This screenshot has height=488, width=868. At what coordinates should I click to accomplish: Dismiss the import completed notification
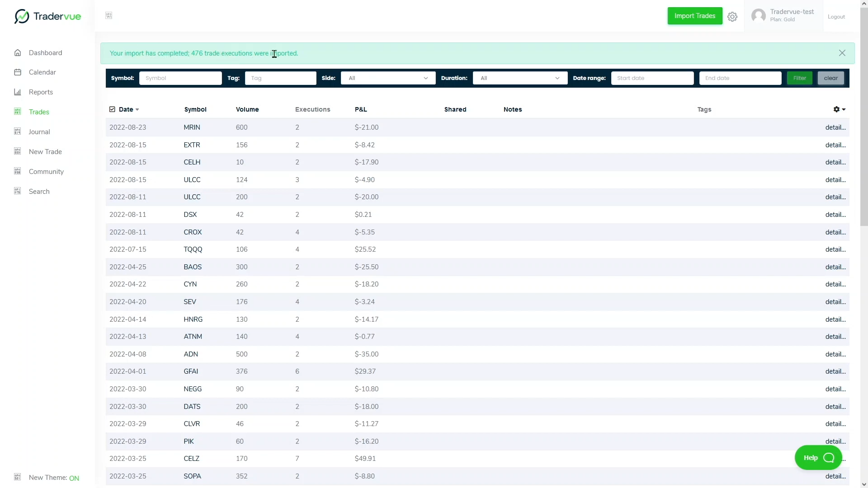[842, 53]
